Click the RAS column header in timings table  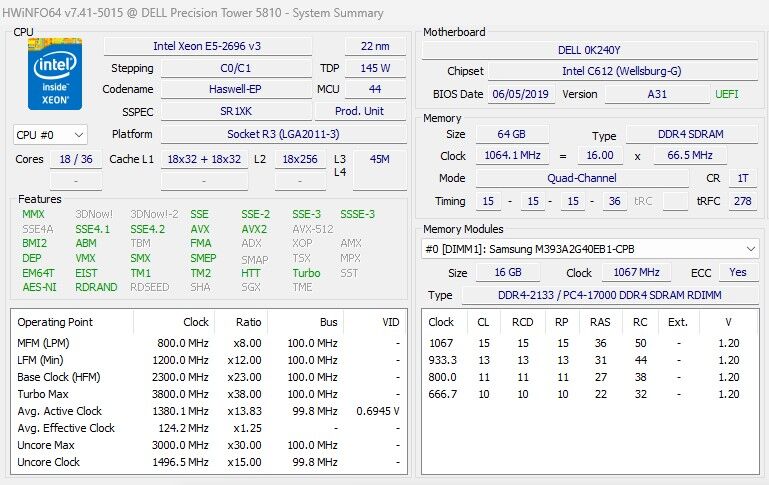coord(600,322)
